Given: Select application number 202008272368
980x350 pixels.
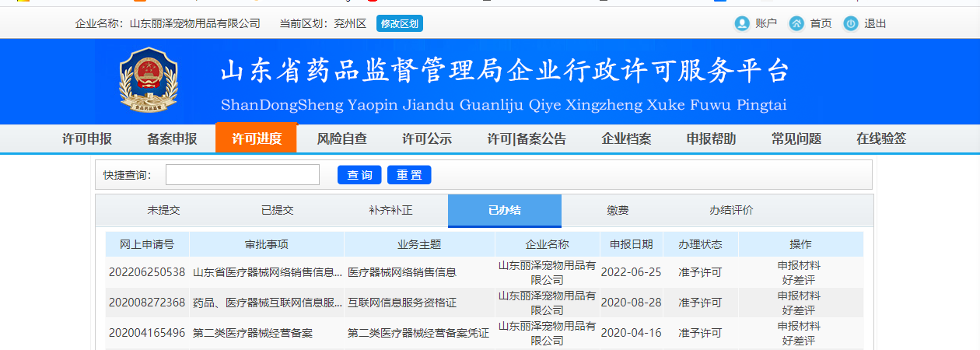Looking at the screenshot, I should tap(147, 303).
